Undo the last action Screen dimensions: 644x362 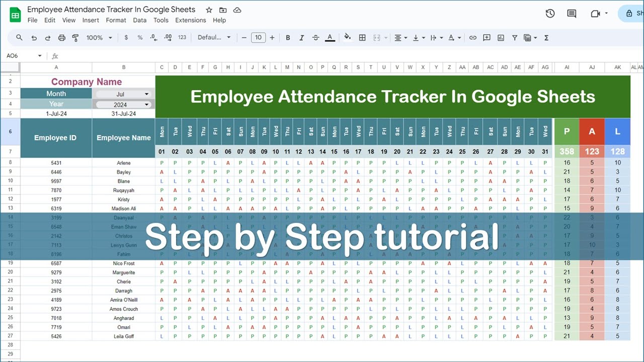point(34,38)
